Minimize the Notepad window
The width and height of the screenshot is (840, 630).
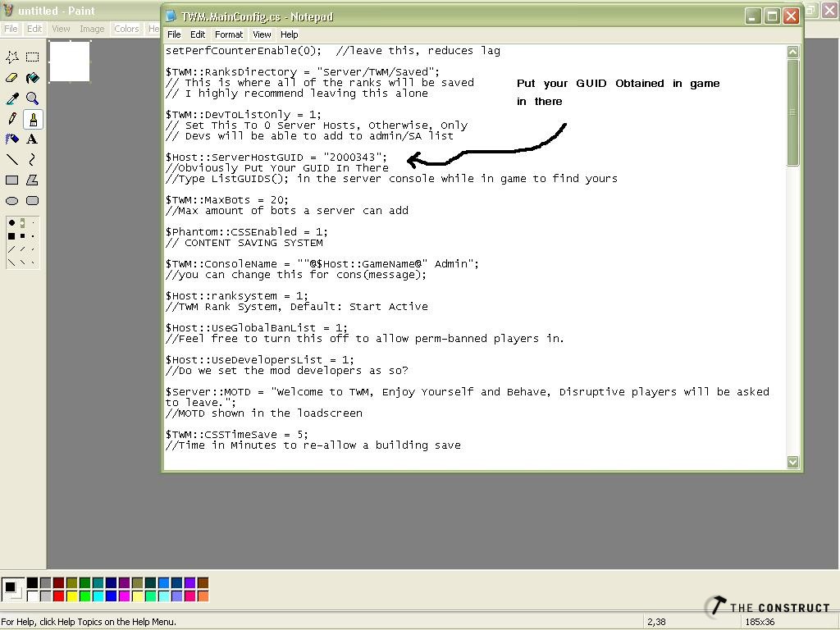[753, 16]
